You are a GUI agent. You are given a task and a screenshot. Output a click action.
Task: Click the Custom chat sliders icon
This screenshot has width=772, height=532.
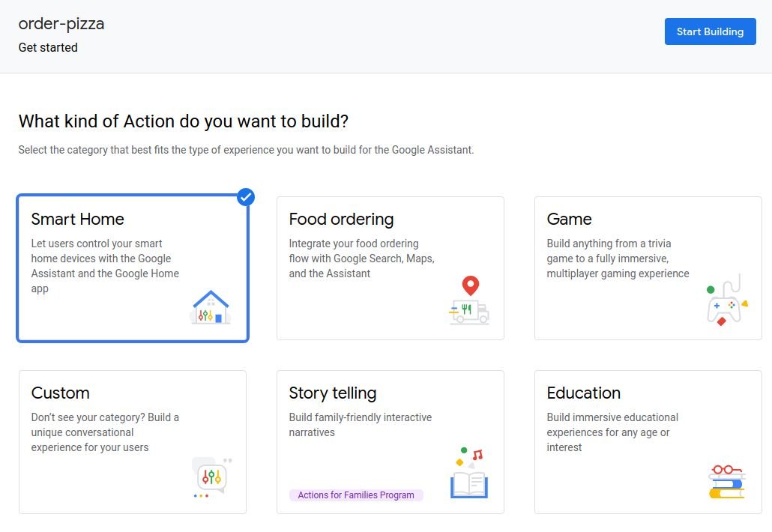click(x=211, y=478)
